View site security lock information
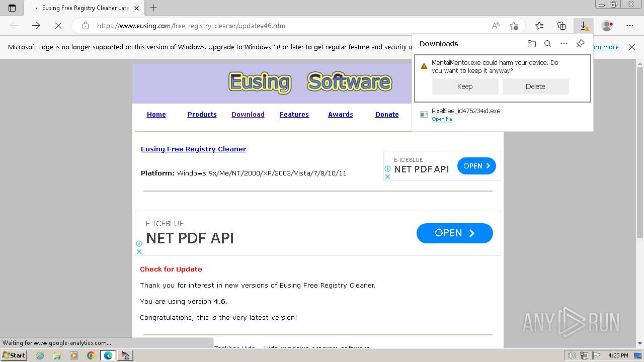The height and width of the screenshot is (362, 644). tap(86, 26)
